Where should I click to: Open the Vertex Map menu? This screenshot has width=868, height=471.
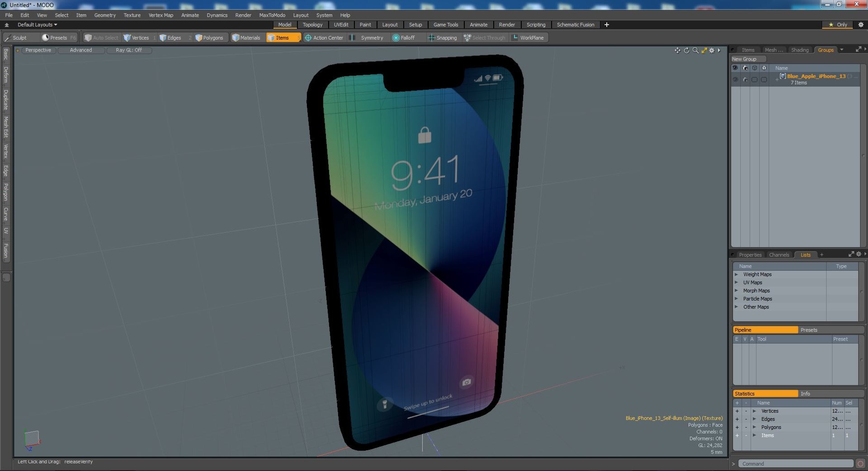(x=161, y=15)
